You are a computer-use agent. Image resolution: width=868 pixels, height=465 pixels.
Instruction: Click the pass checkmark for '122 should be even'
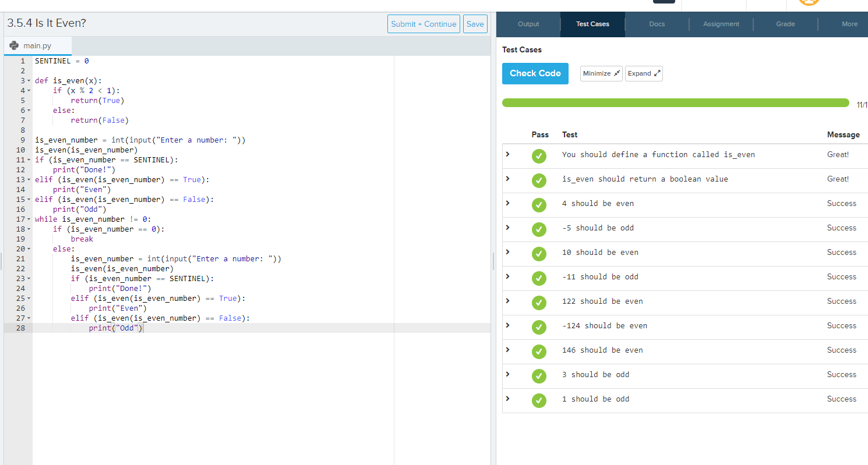[539, 303]
